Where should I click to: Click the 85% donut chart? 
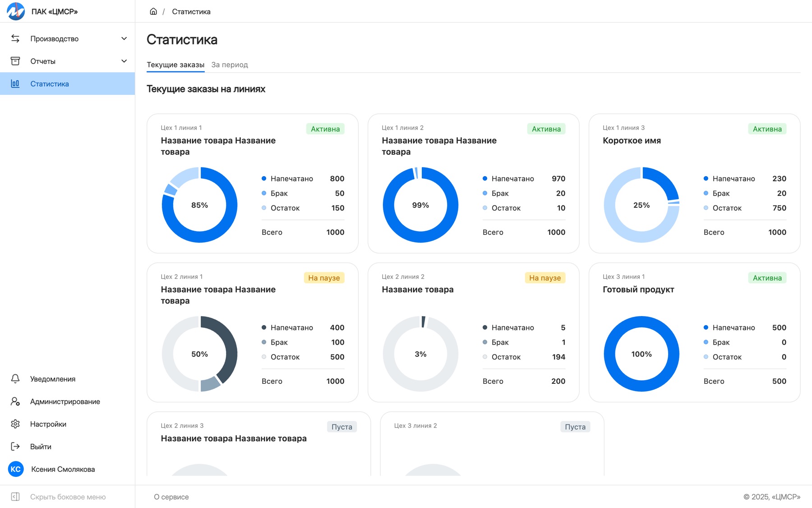(x=199, y=205)
